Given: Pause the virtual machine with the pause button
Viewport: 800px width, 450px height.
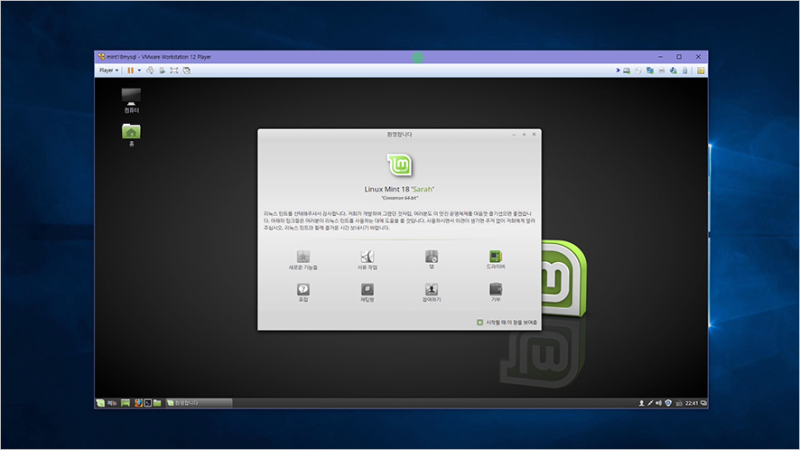Looking at the screenshot, I should coord(131,70).
